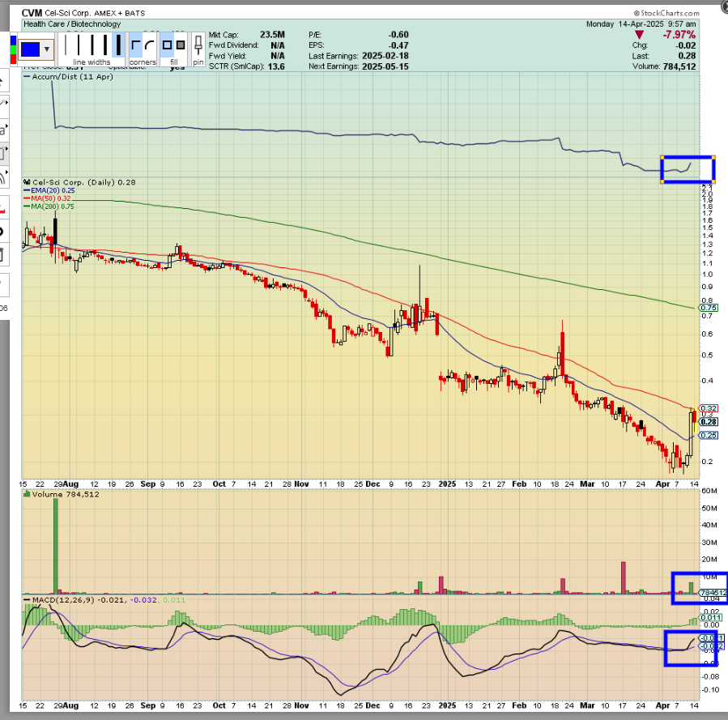Click the Last Earnings 2025-02-18 date

pos(385,56)
